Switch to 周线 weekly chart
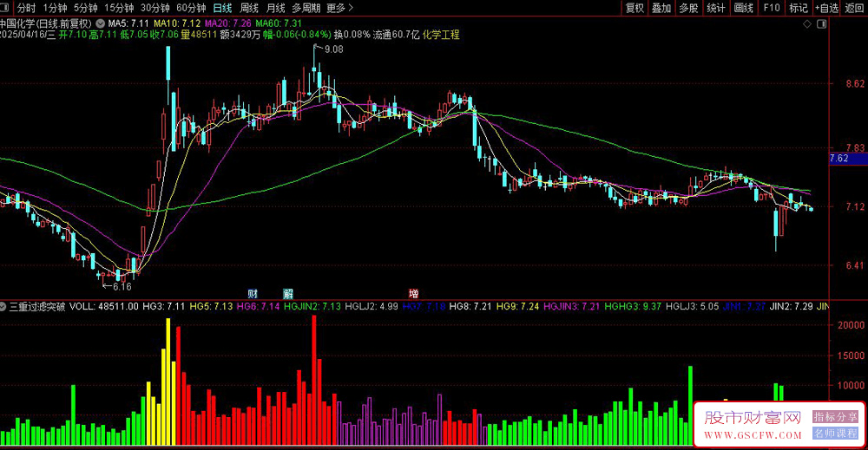 click(x=249, y=8)
